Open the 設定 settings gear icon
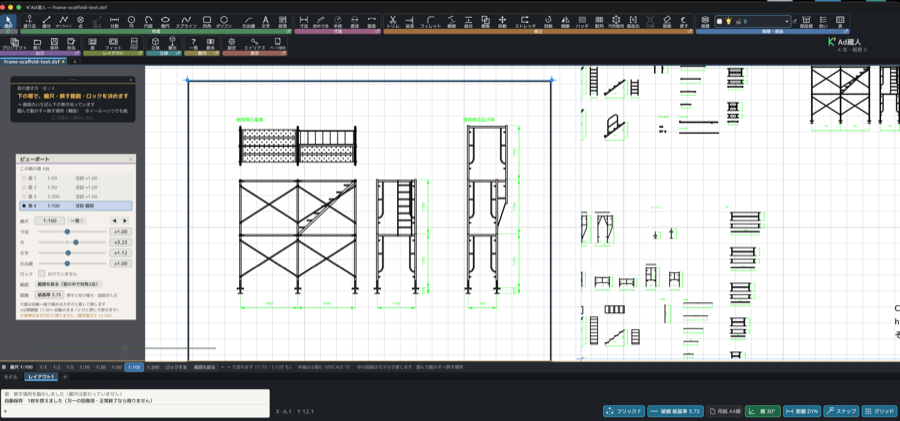The width and height of the screenshot is (900, 421). coord(231,44)
